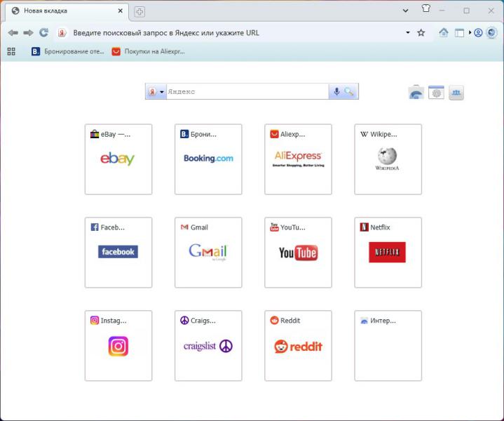Image resolution: width=504 pixels, height=421 pixels.
Task: Open the gear settings icon above tiles
Action: 436,93
